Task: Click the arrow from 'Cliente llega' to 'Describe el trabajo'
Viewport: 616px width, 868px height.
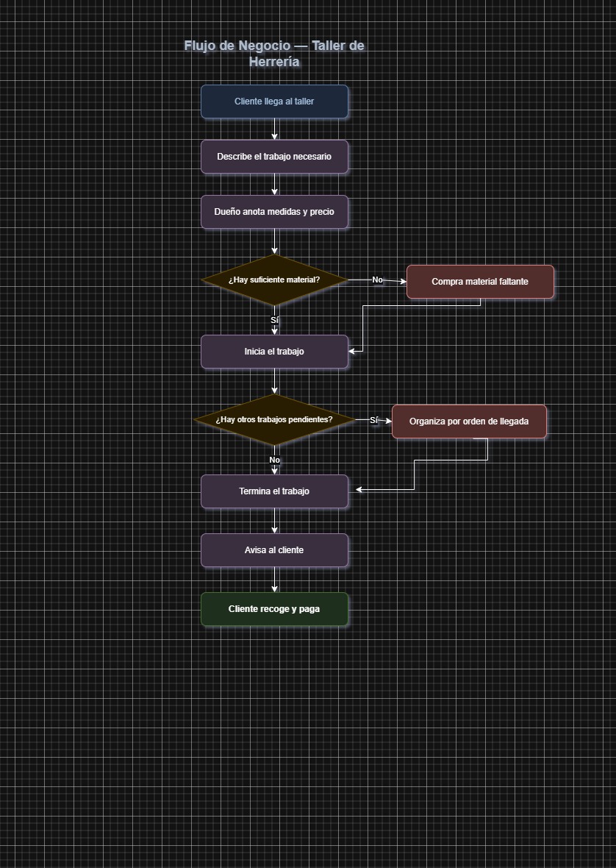Action: 275,129
